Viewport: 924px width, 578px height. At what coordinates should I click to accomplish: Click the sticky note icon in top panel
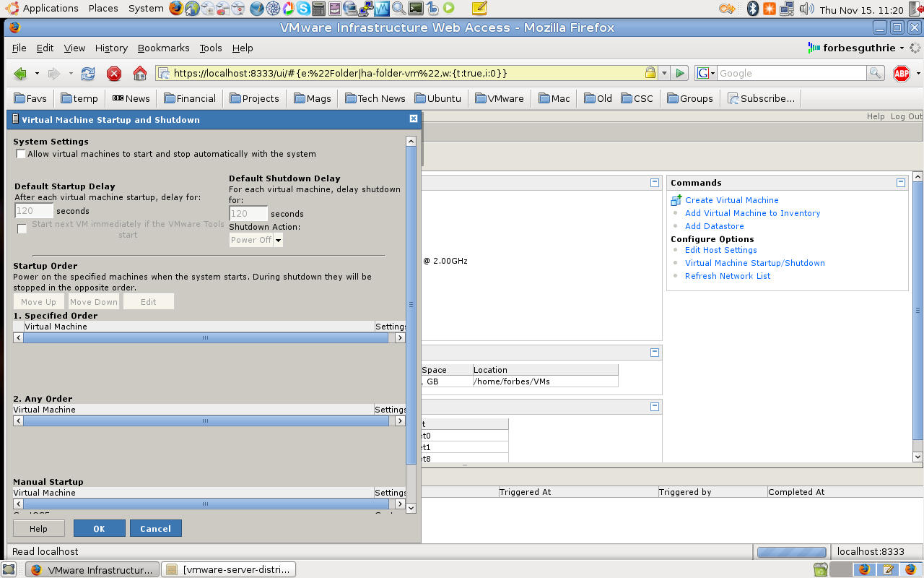tap(479, 9)
